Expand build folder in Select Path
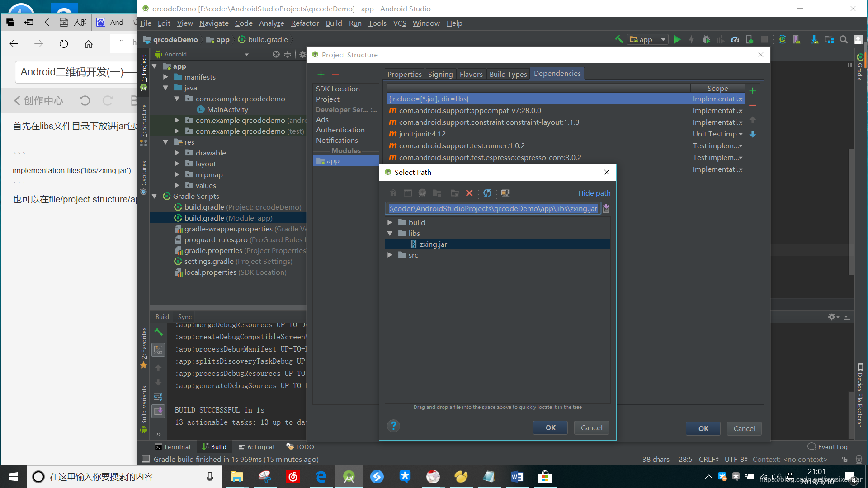Screen dimensions: 868x488 pyautogui.click(x=390, y=222)
